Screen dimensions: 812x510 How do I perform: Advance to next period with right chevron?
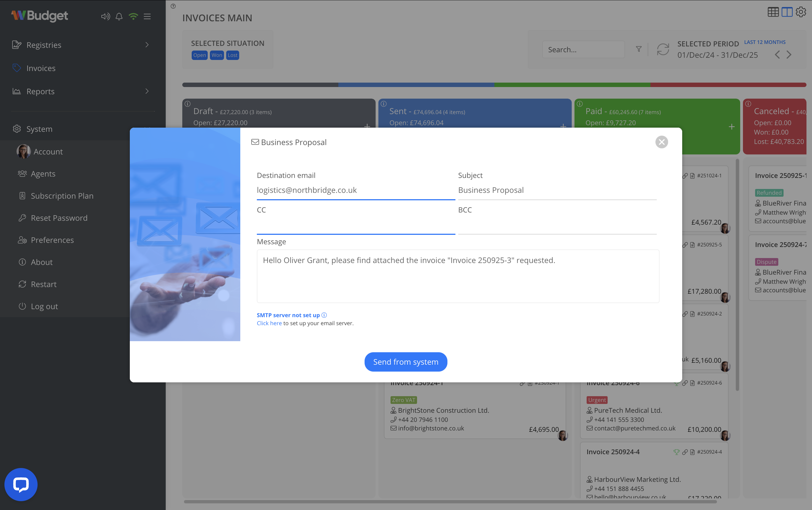pyautogui.click(x=789, y=55)
